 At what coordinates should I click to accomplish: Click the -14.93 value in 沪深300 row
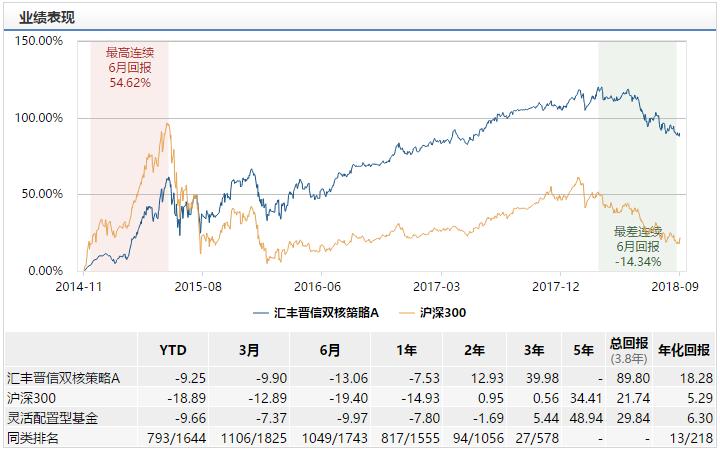pyautogui.click(x=421, y=398)
